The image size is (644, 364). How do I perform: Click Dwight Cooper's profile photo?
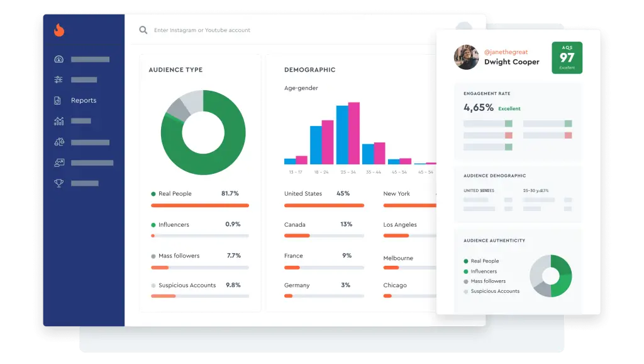465,57
